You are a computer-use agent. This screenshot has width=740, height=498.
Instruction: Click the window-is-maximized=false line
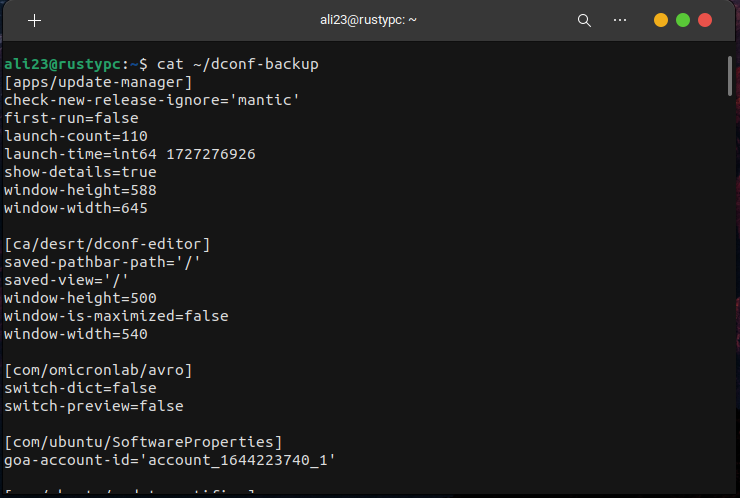116,316
